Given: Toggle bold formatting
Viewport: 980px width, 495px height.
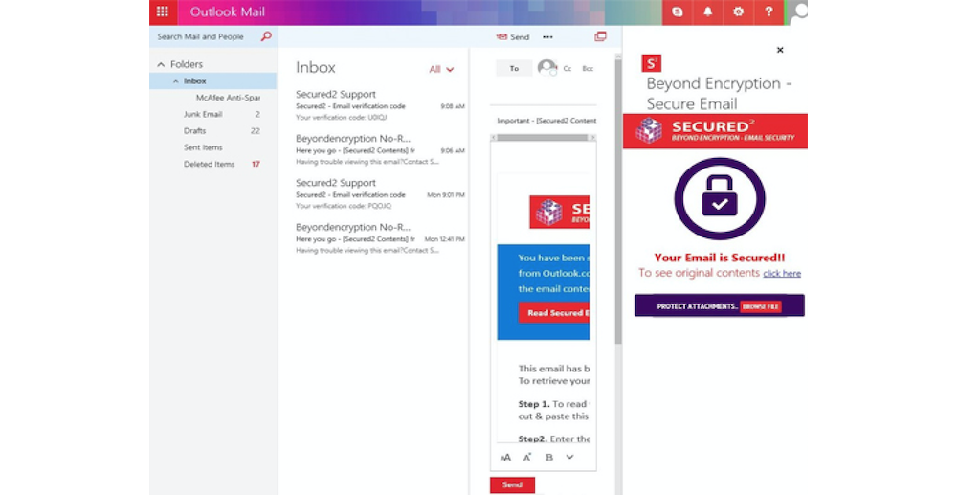Looking at the screenshot, I should coord(548,458).
